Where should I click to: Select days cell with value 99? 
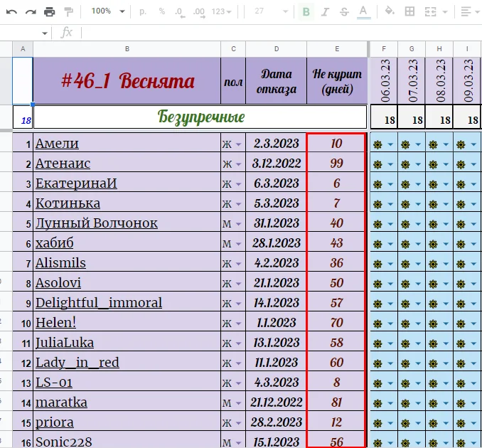[336, 164]
